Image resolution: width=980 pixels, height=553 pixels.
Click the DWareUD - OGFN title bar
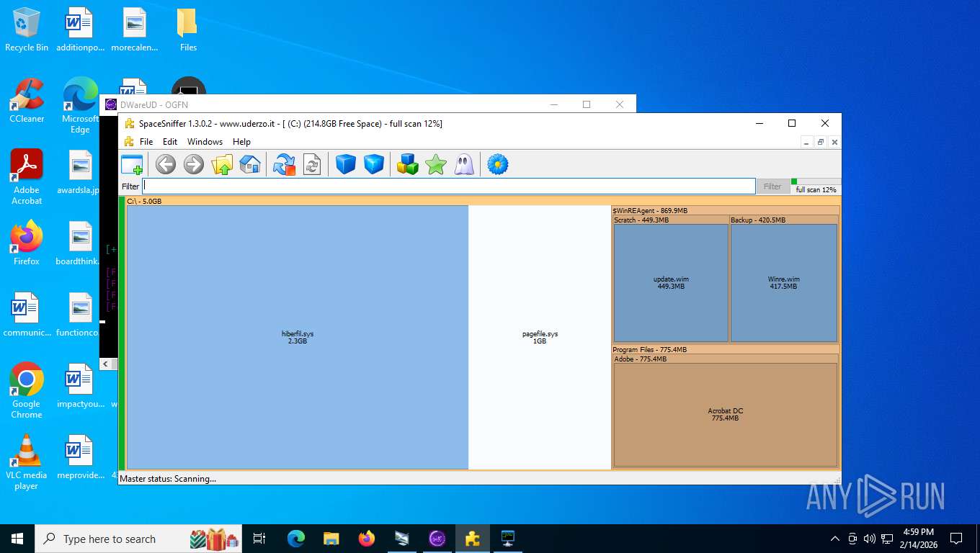[367, 104]
